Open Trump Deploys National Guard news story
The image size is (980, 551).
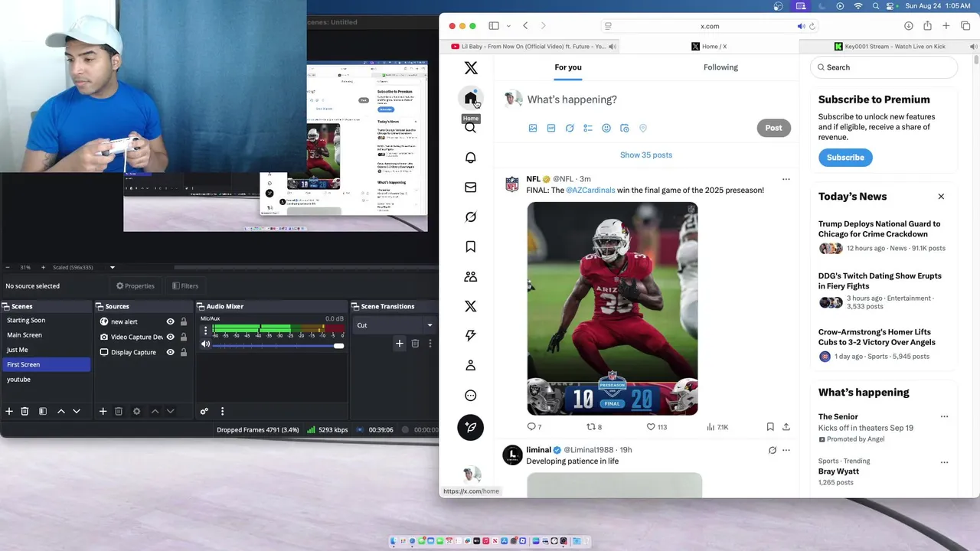(x=879, y=229)
